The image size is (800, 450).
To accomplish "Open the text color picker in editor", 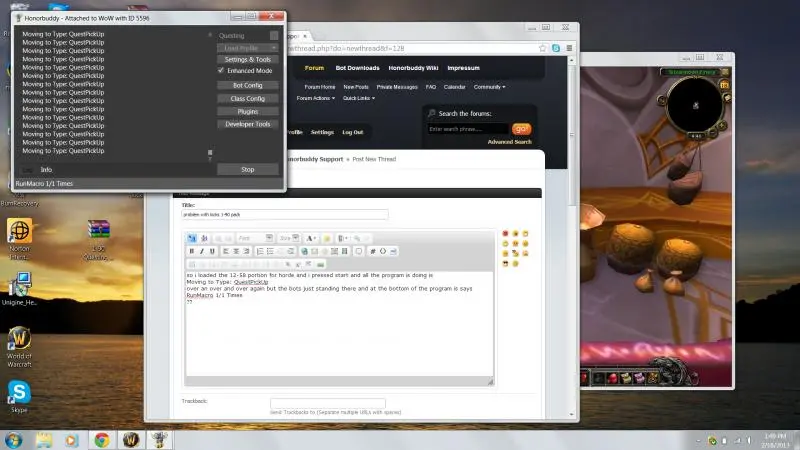I will click(x=311, y=238).
